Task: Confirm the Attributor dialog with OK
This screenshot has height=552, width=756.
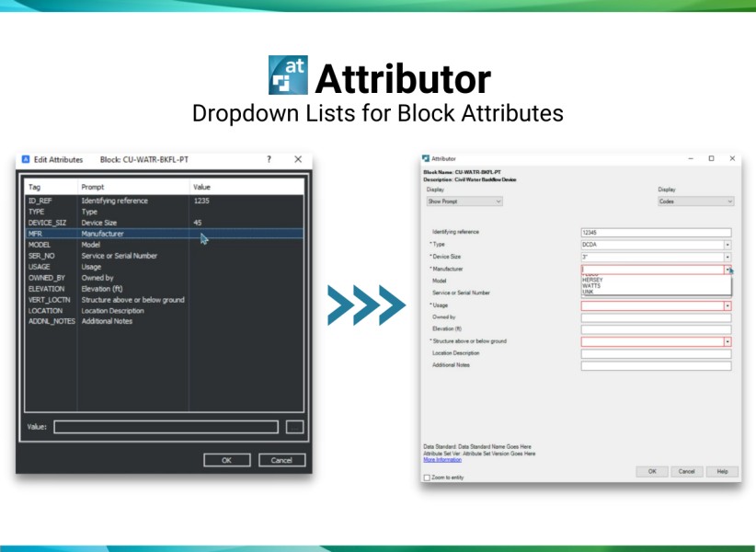Action: coord(652,471)
